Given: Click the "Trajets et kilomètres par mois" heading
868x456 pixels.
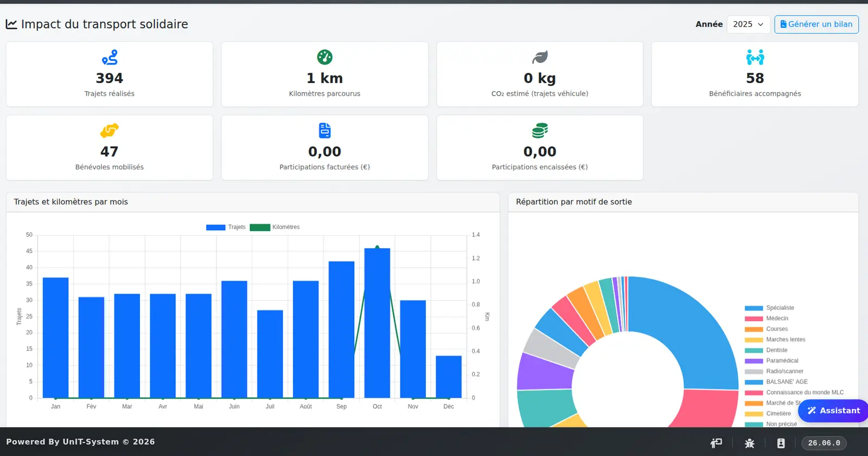Looking at the screenshot, I should [71, 202].
